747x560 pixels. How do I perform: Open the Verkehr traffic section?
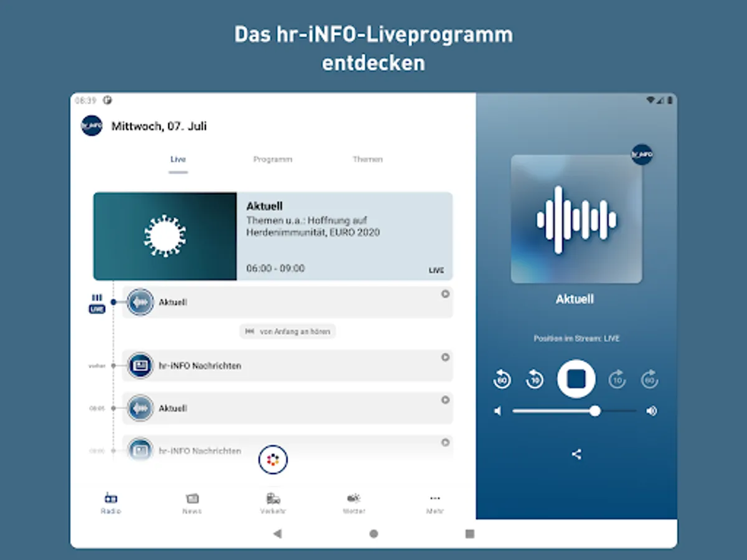[273, 503]
